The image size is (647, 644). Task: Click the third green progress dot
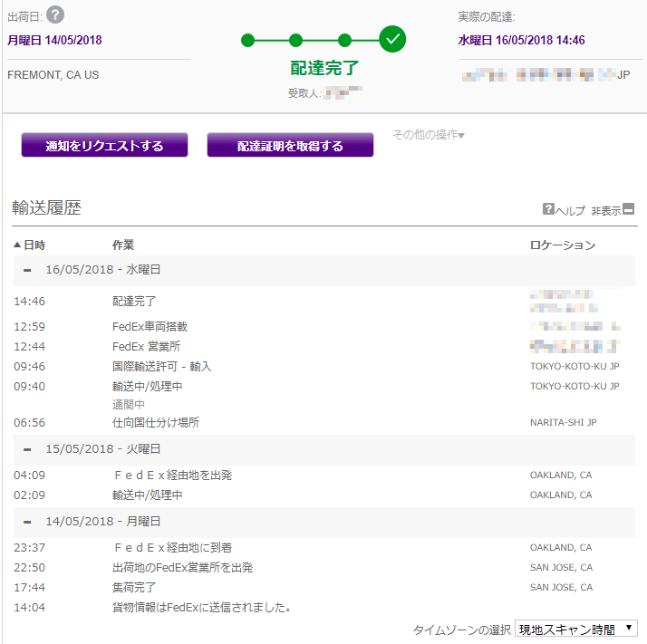tap(344, 41)
